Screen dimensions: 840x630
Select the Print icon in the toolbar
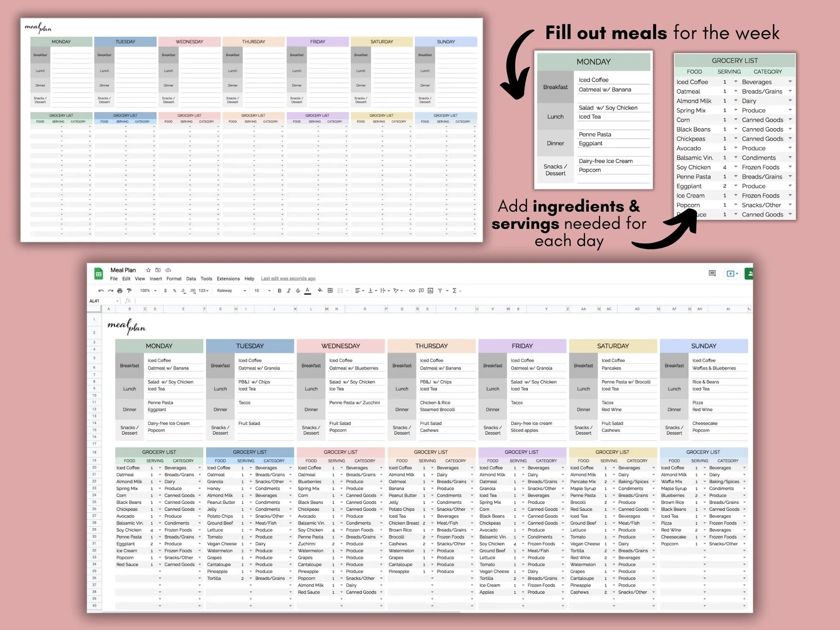120,291
